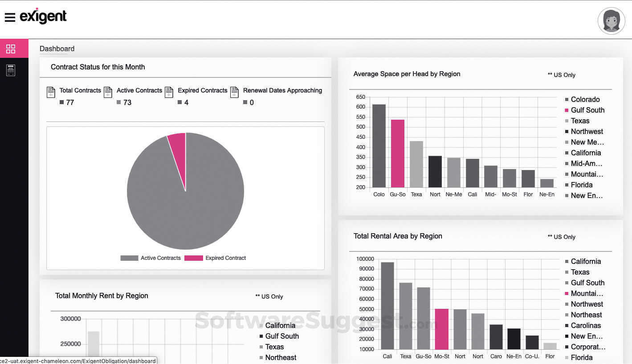This screenshot has width=632, height=364.
Task: Open the profile menu via the avatar
Action: click(611, 20)
